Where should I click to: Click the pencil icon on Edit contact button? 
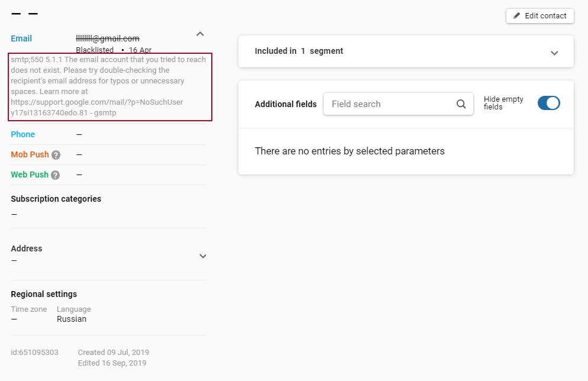coord(517,16)
